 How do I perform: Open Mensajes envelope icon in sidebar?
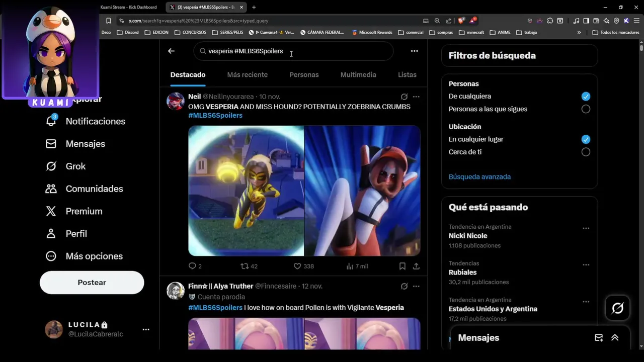(x=51, y=144)
